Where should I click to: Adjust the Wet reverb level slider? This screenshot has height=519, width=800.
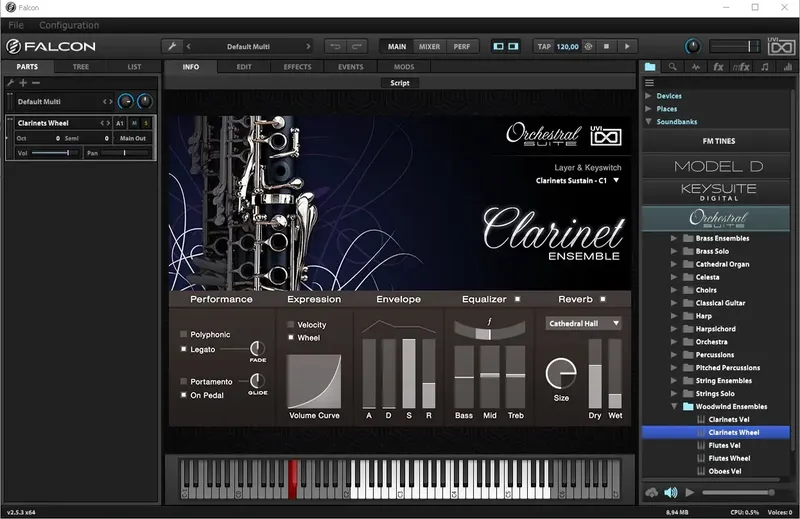point(615,374)
